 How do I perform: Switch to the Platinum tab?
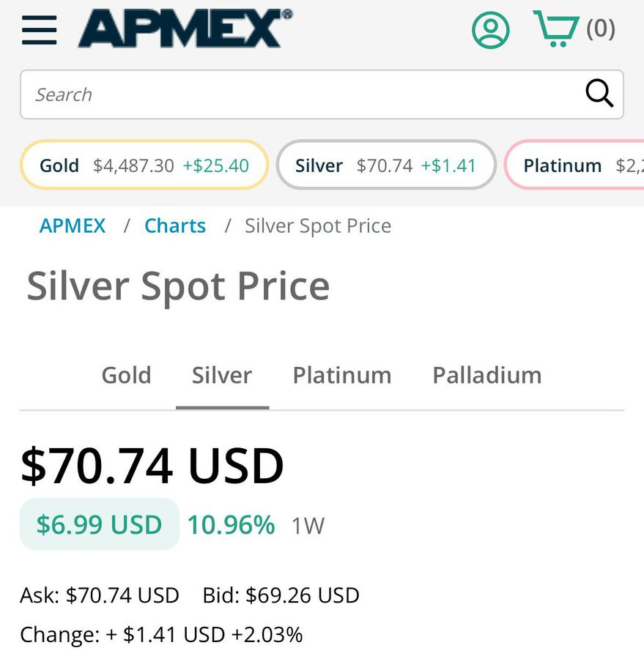pyautogui.click(x=342, y=375)
